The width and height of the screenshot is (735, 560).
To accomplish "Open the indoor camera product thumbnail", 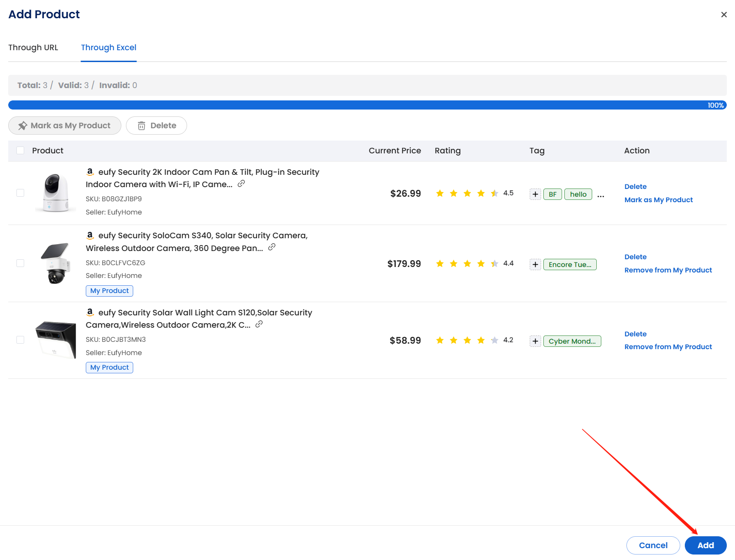I will [x=56, y=193].
